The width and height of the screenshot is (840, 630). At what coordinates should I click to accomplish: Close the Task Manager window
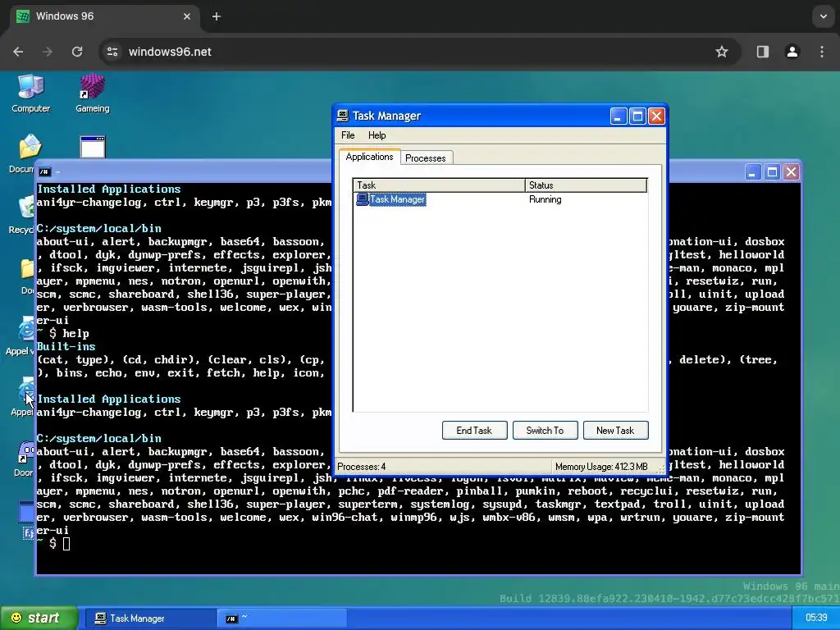(x=657, y=116)
